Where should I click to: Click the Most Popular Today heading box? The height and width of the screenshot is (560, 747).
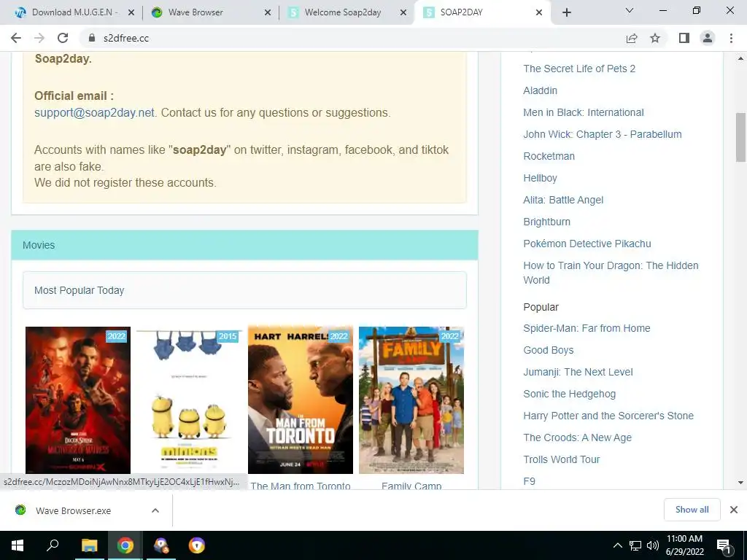pos(244,290)
